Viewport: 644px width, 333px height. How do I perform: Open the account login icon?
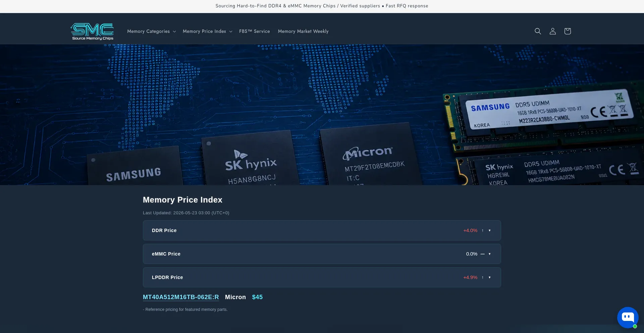pyautogui.click(x=552, y=31)
